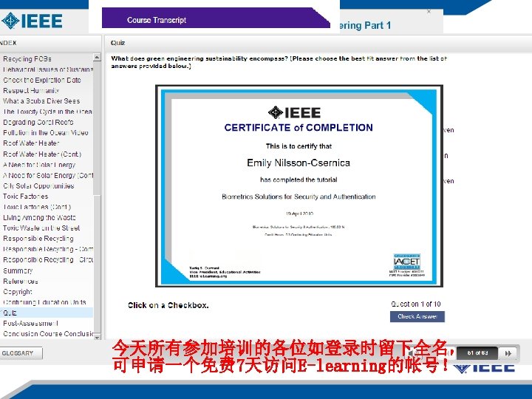Viewport: 532px width, 399px height.
Task: Select 'The Toxicity Cycle in the Ocean'
Action: (x=47, y=112)
